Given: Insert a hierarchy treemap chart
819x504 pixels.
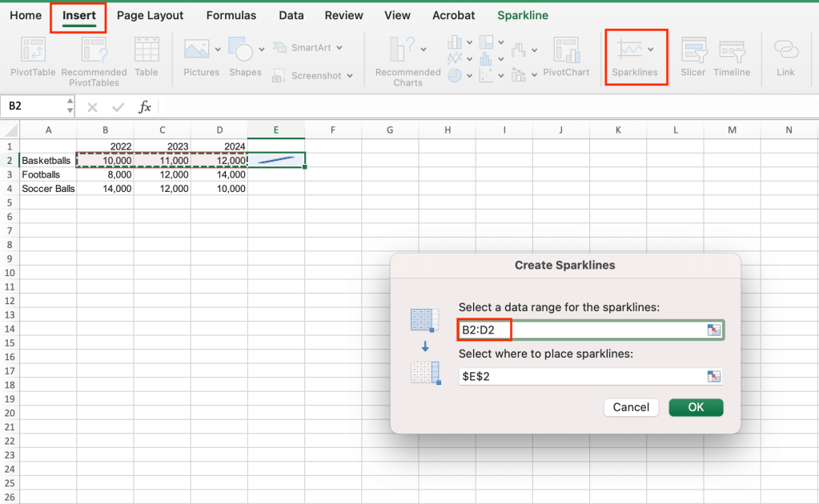Looking at the screenshot, I should coord(486,42).
